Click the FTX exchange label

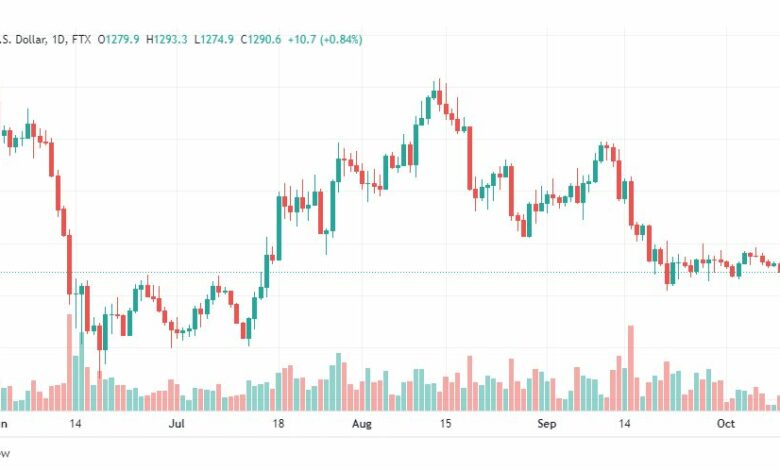[x=81, y=39]
